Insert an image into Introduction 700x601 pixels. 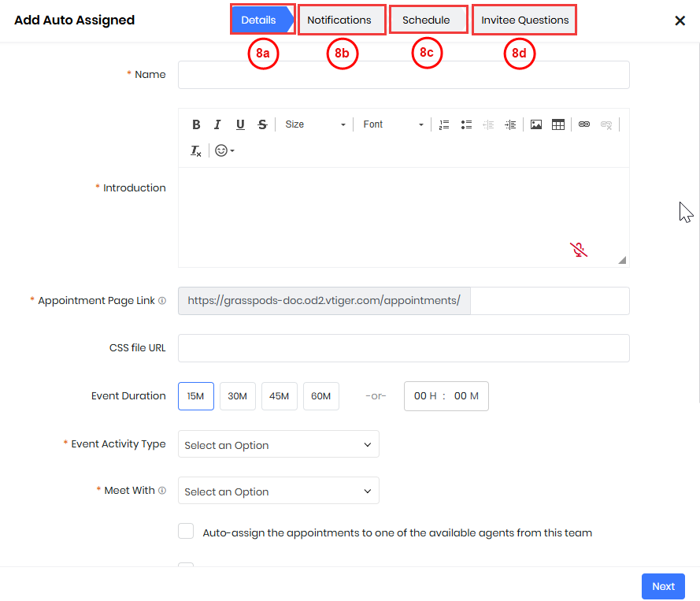click(x=536, y=124)
